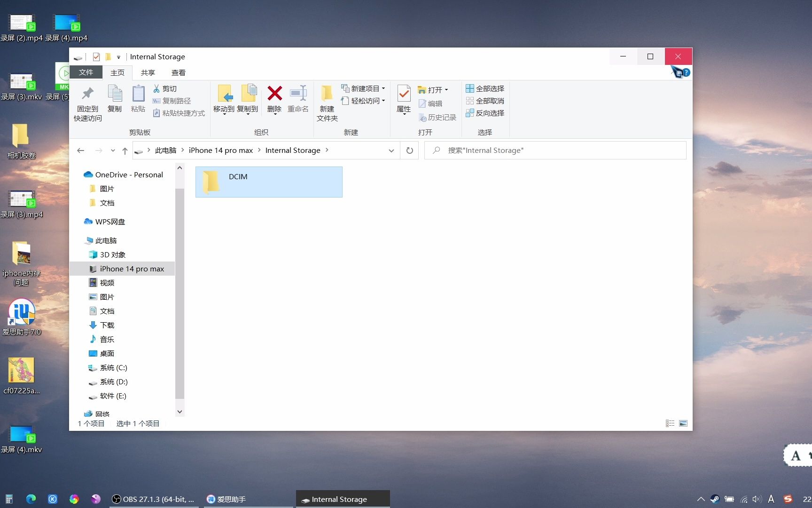
Task: Choose 粘贴快捷方式 paste shortcut
Action: [x=179, y=113]
